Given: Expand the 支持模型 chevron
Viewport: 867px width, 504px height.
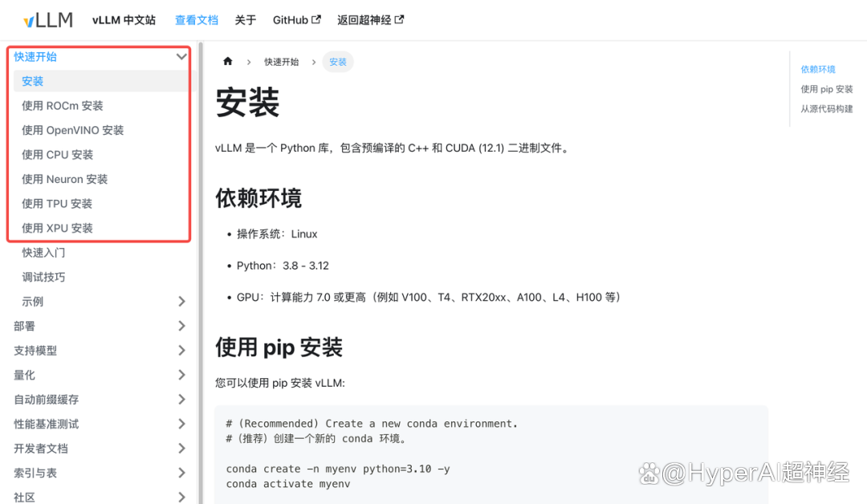Looking at the screenshot, I should (x=181, y=350).
